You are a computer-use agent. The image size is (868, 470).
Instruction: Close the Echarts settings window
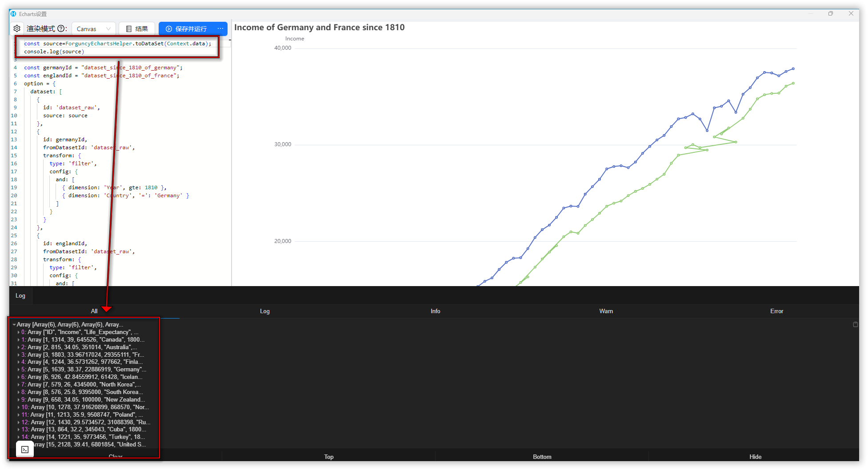tap(851, 14)
